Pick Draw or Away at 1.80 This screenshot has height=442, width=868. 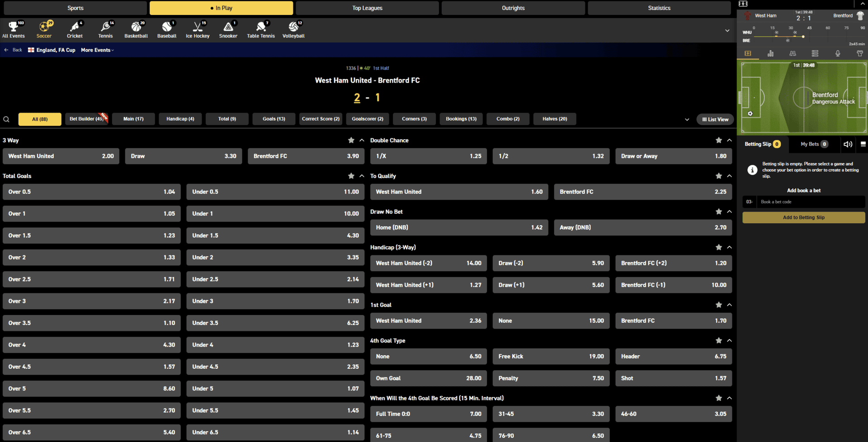click(674, 156)
